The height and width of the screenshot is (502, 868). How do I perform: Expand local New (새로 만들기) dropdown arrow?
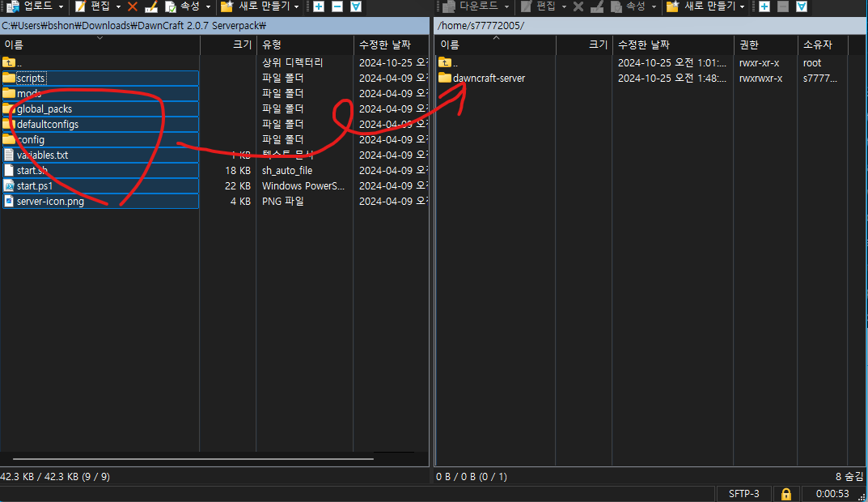(x=297, y=6)
